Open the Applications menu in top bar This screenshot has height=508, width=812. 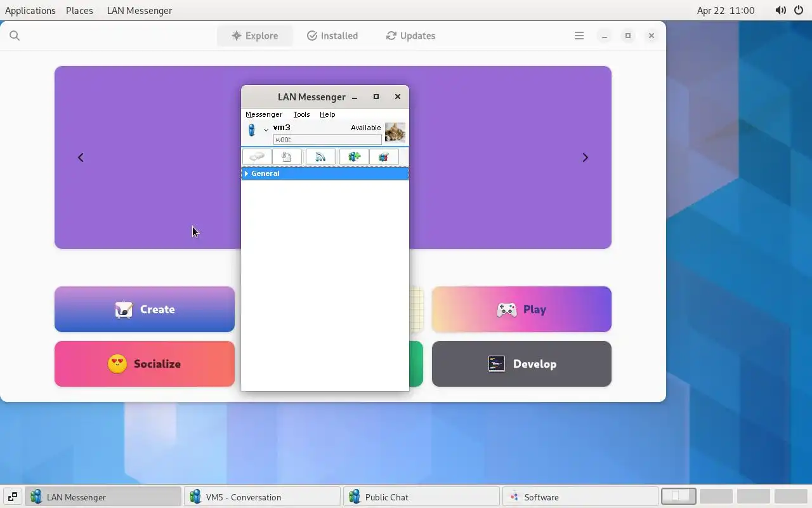[x=30, y=10]
